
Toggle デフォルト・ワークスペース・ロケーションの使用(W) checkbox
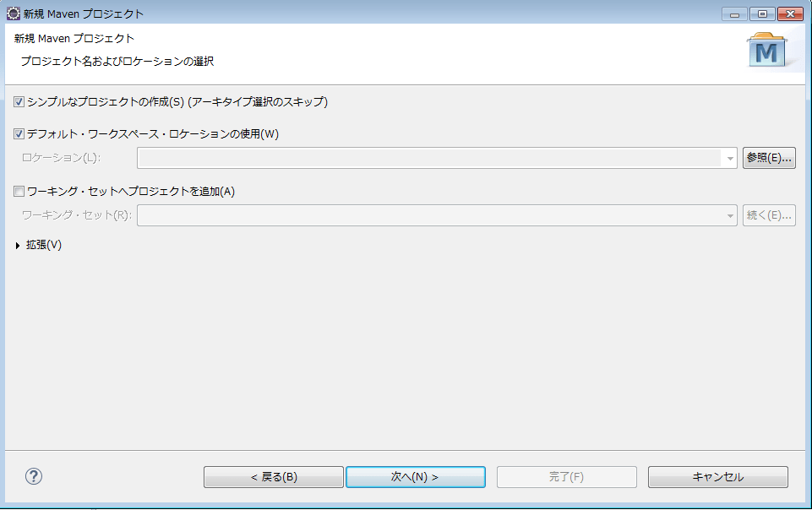19,134
